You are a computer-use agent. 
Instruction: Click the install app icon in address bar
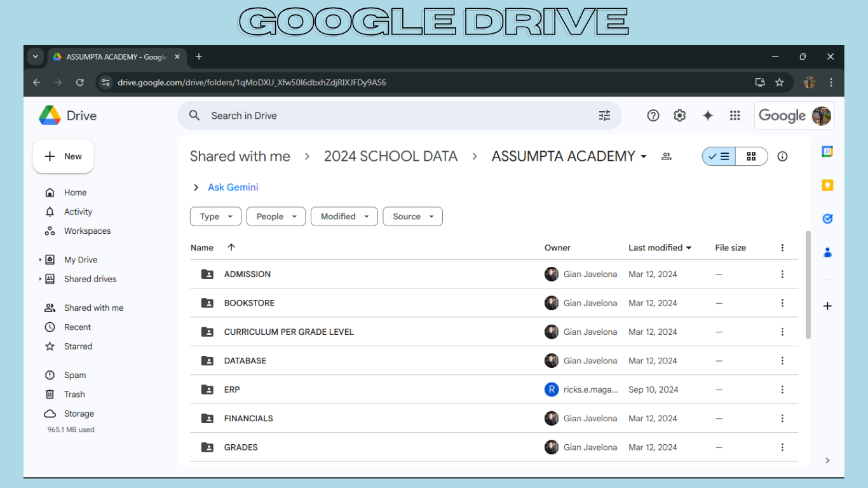click(x=760, y=83)
